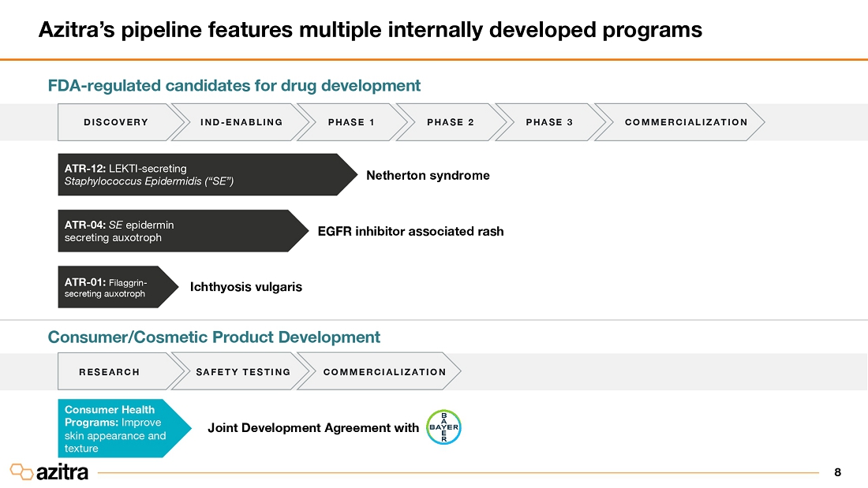The height and width of the screenshot is (488, 868).
Task: Select the EGFR inhibitor associated rash text
Action: pos(410,231)
